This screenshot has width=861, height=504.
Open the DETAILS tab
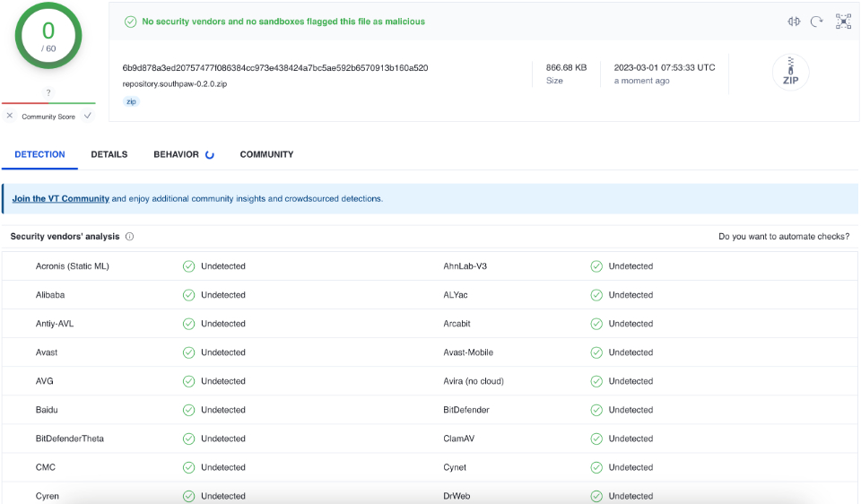[109, 155]
